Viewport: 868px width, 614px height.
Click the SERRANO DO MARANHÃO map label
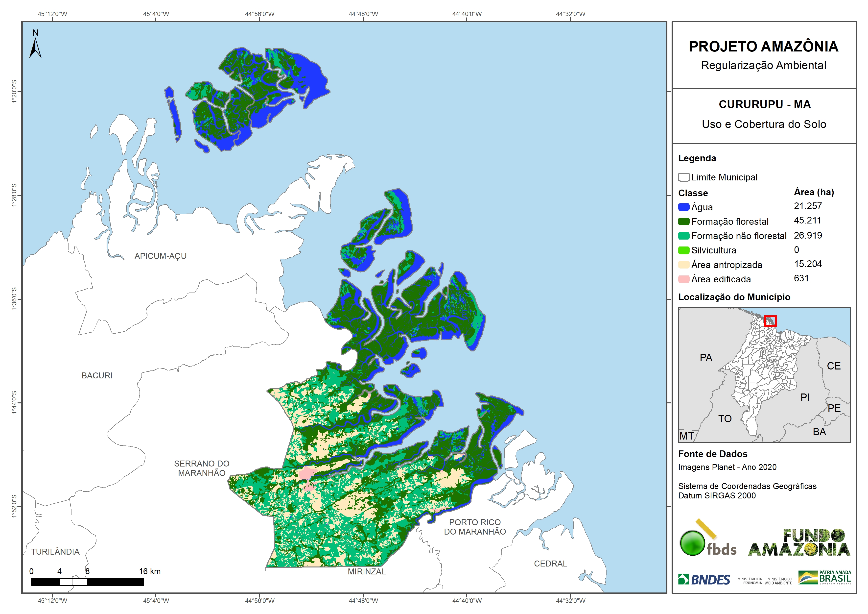point(202,468)
